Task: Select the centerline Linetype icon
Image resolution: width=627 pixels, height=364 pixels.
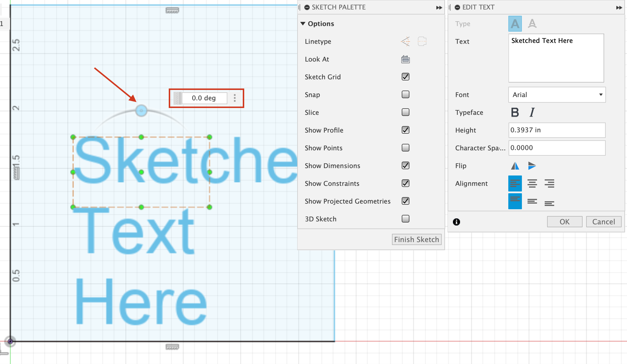Action: point(422,41)
